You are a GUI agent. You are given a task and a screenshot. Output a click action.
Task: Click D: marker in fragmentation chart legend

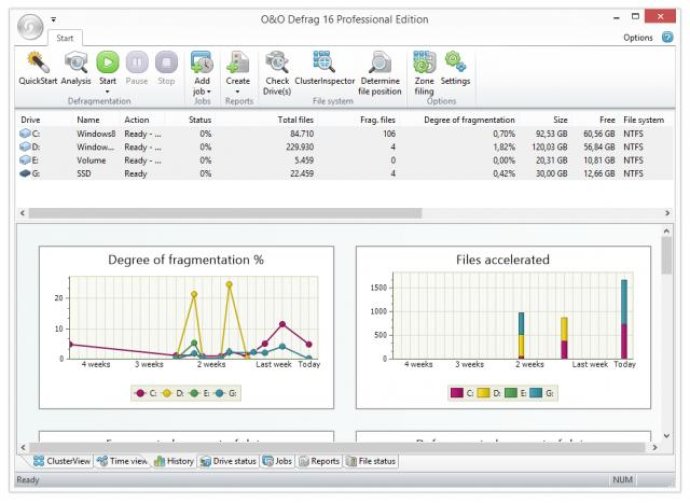coord(167,393)
